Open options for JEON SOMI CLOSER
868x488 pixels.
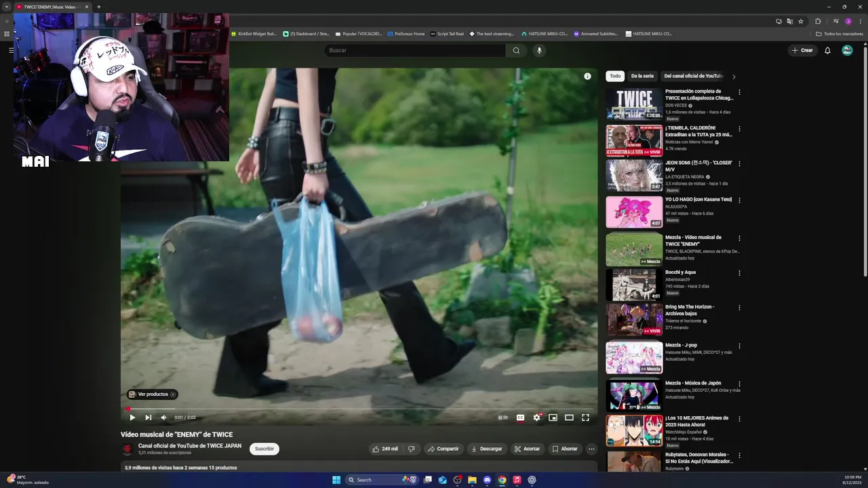[739, 164]
